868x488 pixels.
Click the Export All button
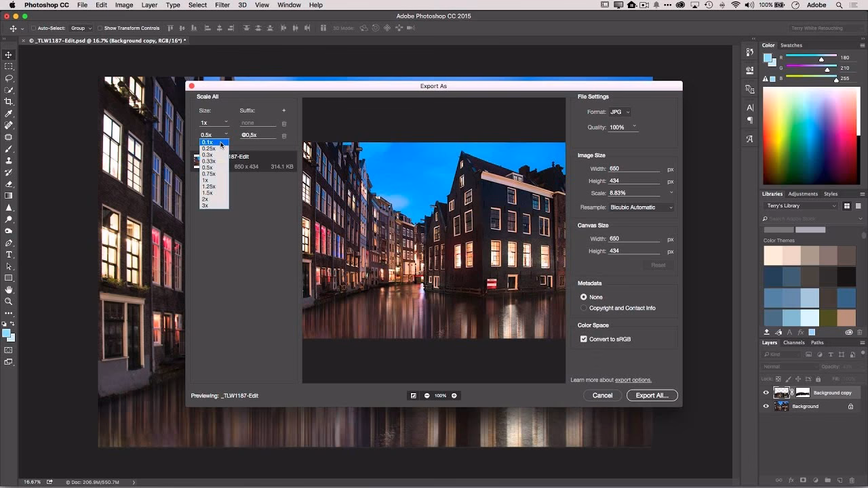pos(651,395)
